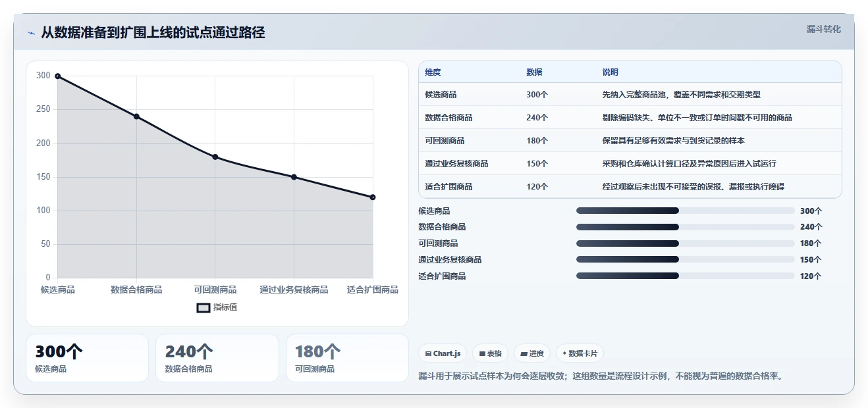The height and width of the screenshot is (408, 868).
Task: Click the 说明 column header in the table
Action: tap(610, 72)
